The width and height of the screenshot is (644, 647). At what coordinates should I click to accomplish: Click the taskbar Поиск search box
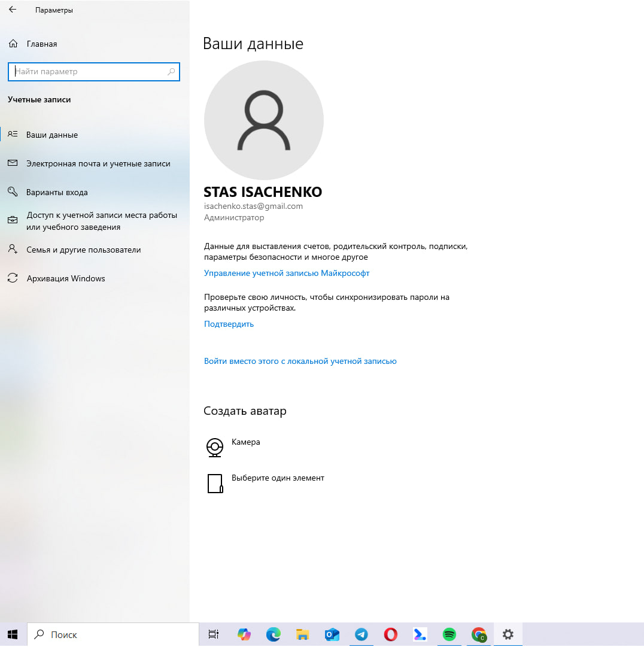113,634
